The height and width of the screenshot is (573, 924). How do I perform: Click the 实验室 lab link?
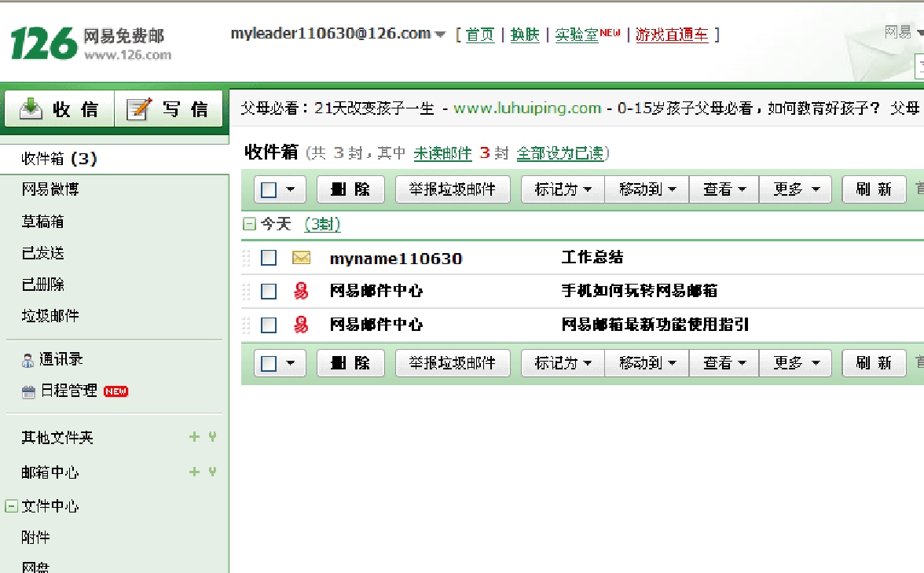pos(577,35)
